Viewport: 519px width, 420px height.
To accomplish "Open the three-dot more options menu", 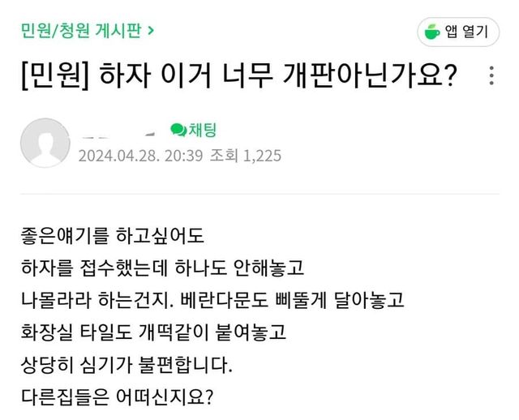I will point(491,77).
